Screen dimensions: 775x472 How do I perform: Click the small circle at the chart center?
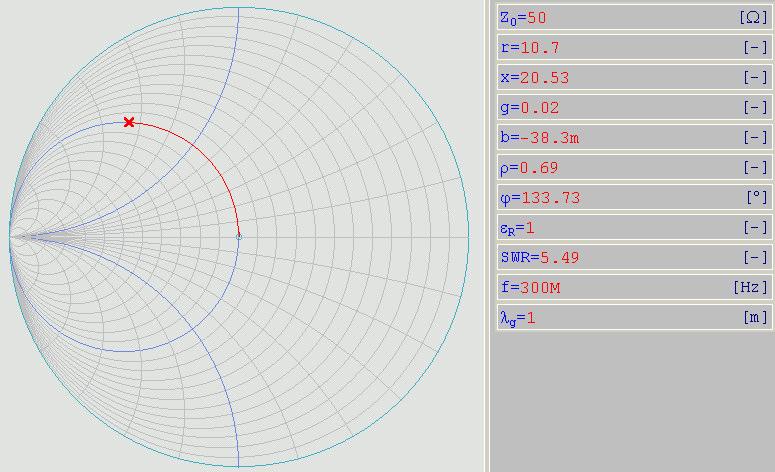tap(239, 237)
